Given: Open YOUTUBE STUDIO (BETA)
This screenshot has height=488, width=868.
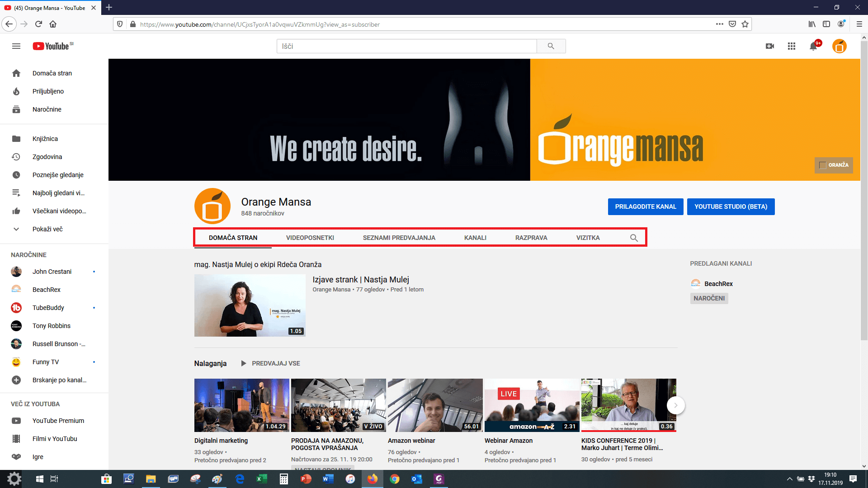Looking at the screenshot, I should (x=731, y=206).
